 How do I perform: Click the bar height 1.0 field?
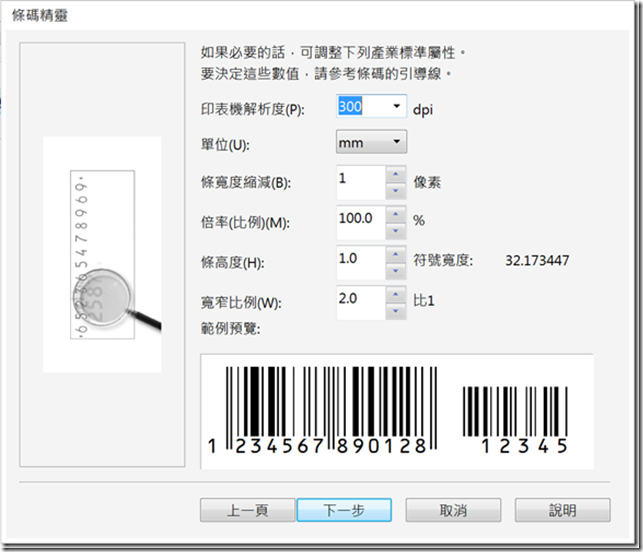(361, 262)
